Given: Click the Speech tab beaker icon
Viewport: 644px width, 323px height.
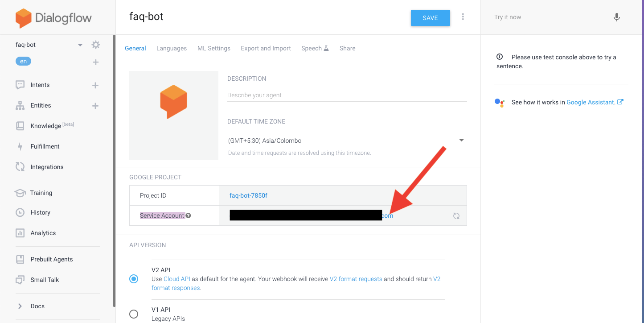Looking at the screenshot, I should coord(326,48).
